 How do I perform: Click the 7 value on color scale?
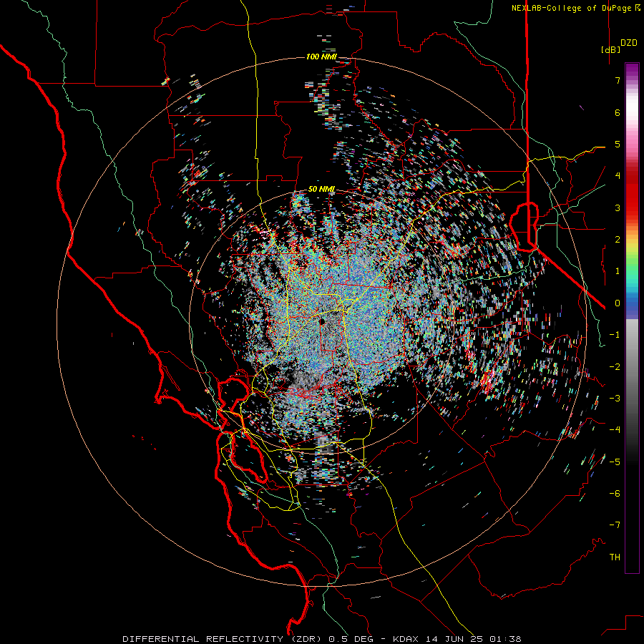tap(618, 80)
